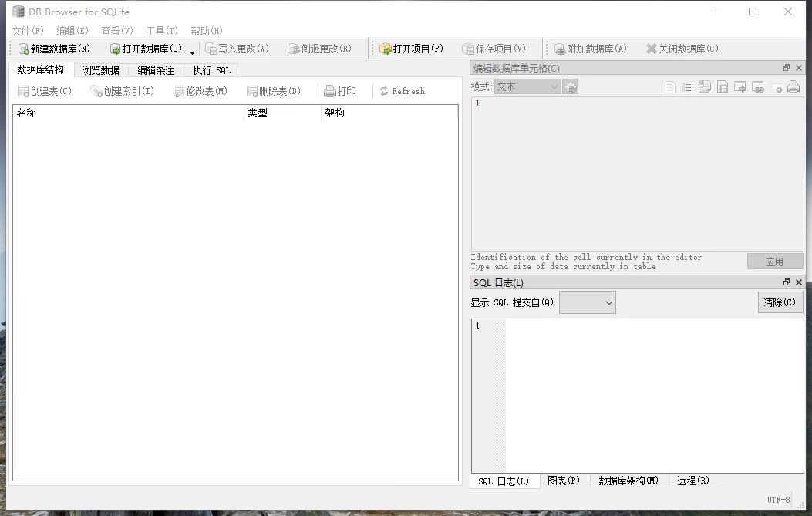Close the SQL 日志 panel
This screenshot has height=516, width=812.
click(x=799, y=282)
